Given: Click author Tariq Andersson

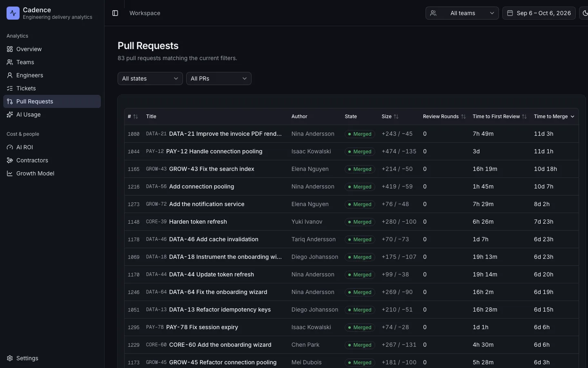Looking at the screenshot, I should [x=314, y=239].
